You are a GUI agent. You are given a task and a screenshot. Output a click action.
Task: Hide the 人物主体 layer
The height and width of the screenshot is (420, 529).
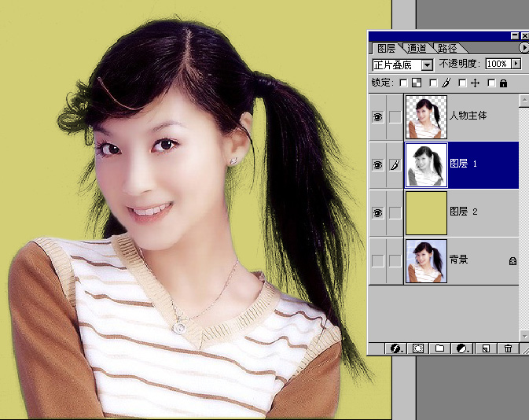coord(377,117)
